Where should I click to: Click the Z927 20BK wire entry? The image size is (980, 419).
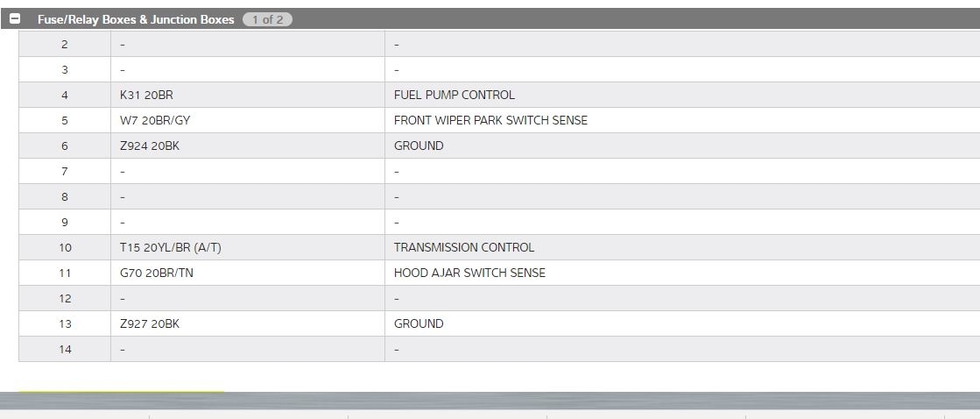tap(150, 323)
